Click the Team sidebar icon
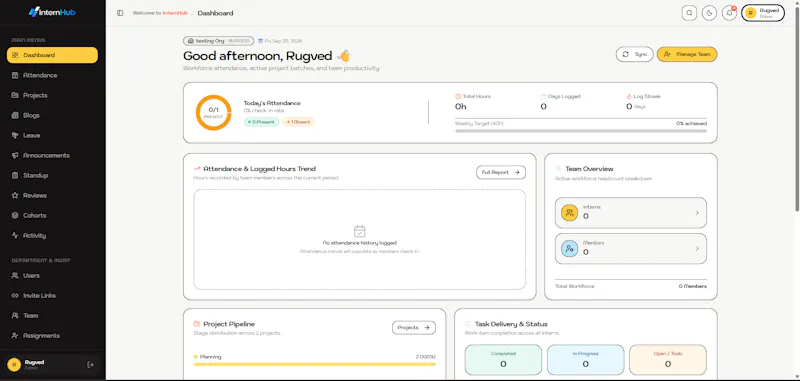 [x=15, y=316]
